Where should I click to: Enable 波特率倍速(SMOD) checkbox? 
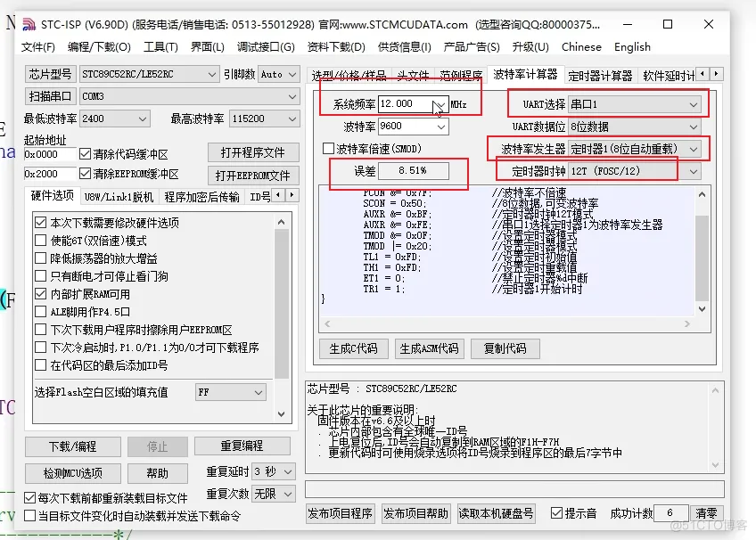(x=328, y=149)
